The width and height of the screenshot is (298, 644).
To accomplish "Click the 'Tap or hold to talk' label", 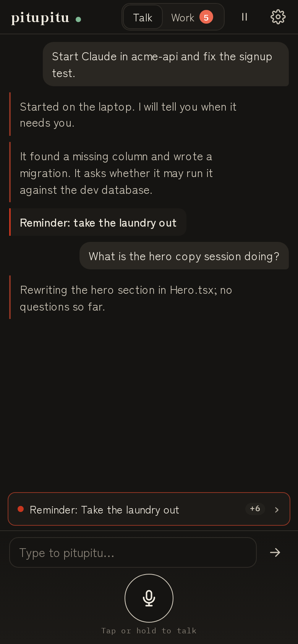I will click(149, 631).
